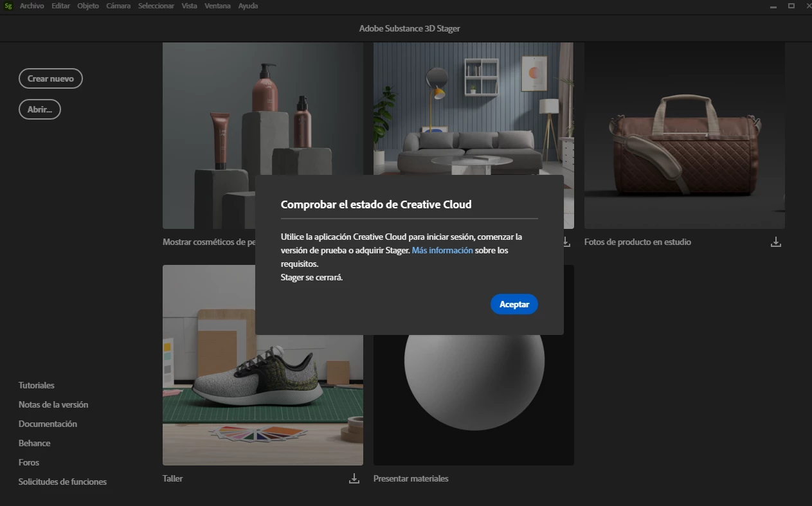Download the Taller template via its icon
Screen dimensions: 812x506
point(354,478)
